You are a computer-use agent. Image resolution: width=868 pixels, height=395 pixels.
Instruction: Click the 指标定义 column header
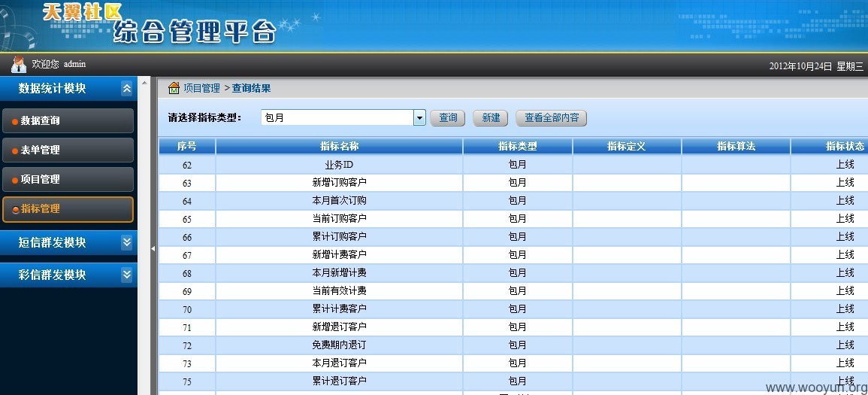(x=627, y=146)
